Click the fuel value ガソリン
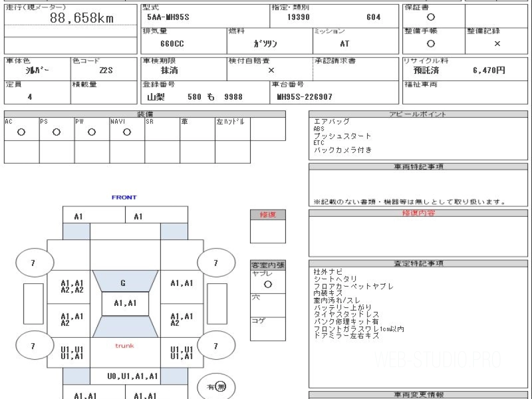The width and height of the screenshot is (532, 399). pyautogui.click(x=265, y=44)
